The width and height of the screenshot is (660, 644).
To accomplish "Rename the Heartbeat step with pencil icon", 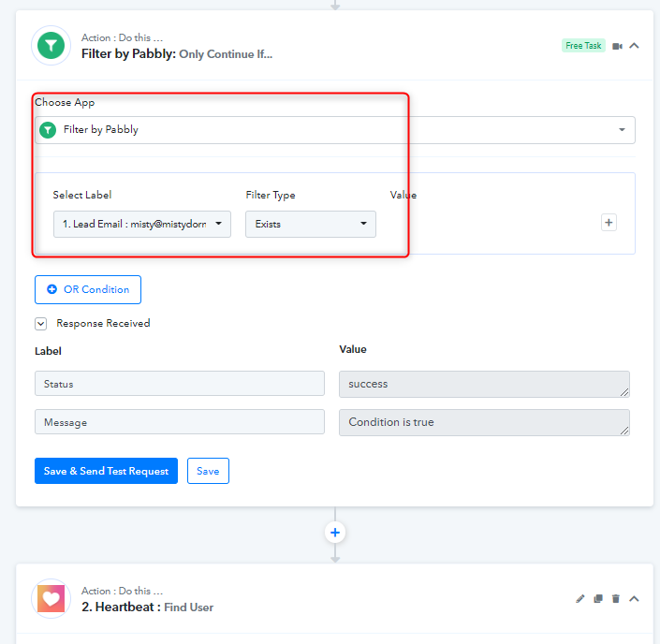I will click(580, 598).
